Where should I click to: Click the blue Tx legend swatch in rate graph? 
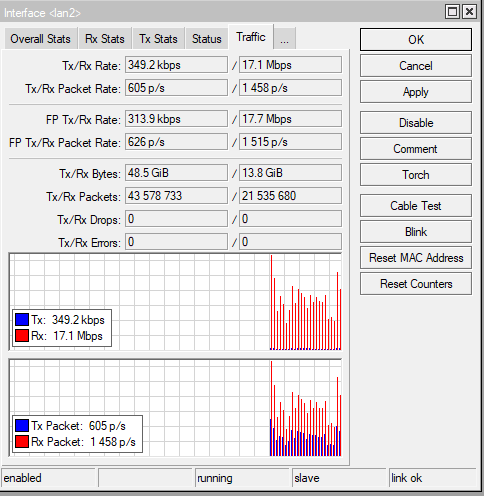point(22,320)
